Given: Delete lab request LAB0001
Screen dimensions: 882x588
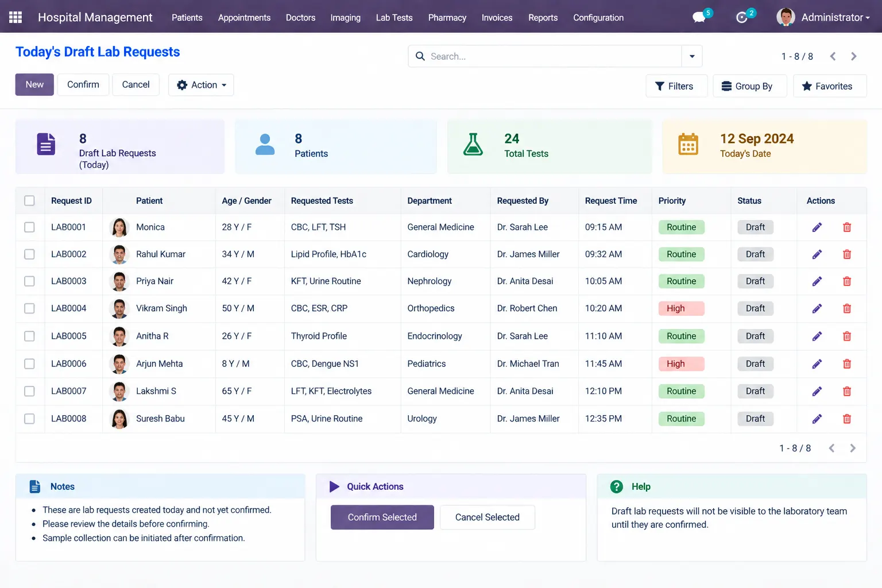Looking at the screenshot, I should pos(847,227).
